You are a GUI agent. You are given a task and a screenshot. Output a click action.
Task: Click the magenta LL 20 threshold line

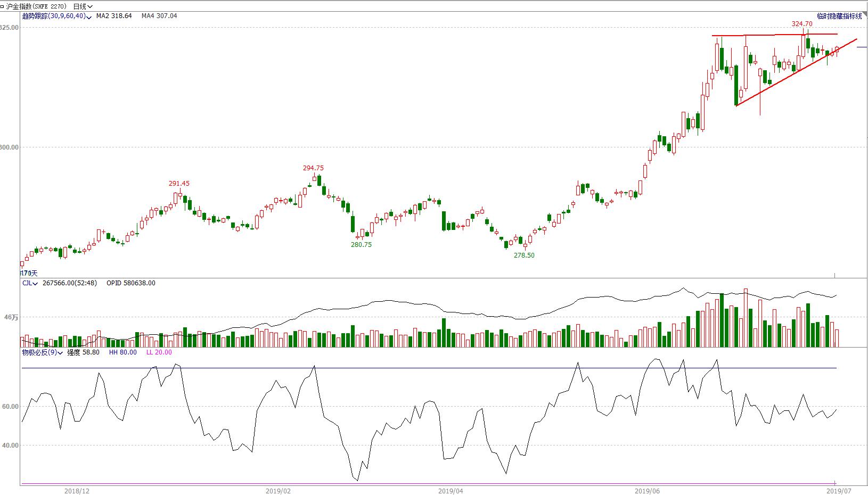click(x=429, y=484)
